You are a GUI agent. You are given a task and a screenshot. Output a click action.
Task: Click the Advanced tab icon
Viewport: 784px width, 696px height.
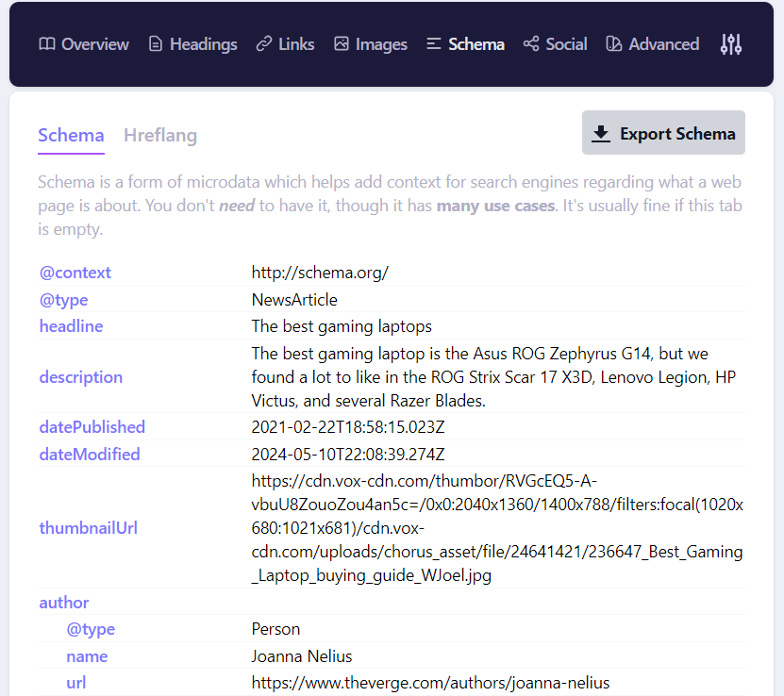[614, 44]
